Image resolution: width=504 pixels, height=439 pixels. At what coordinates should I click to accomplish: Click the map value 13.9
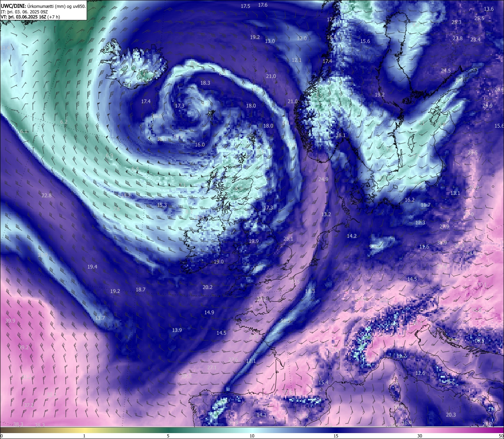pyautogui.click(x=177, y=330)
